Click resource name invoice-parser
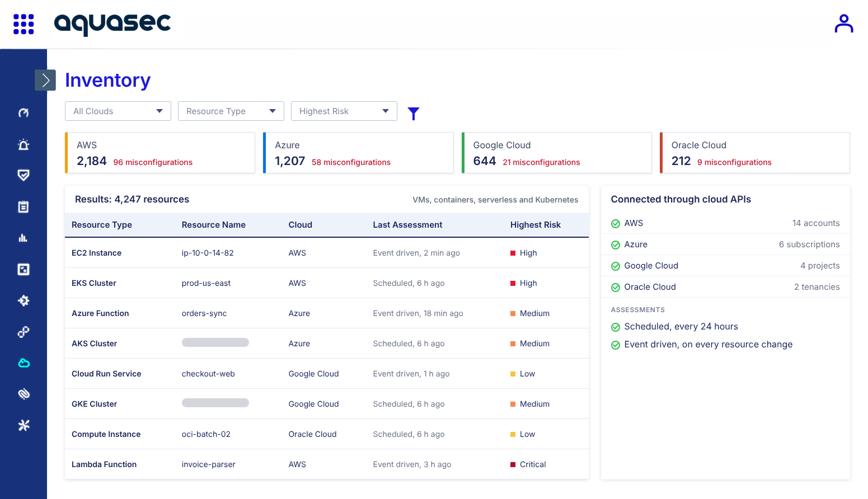 (x=209, y=464)
